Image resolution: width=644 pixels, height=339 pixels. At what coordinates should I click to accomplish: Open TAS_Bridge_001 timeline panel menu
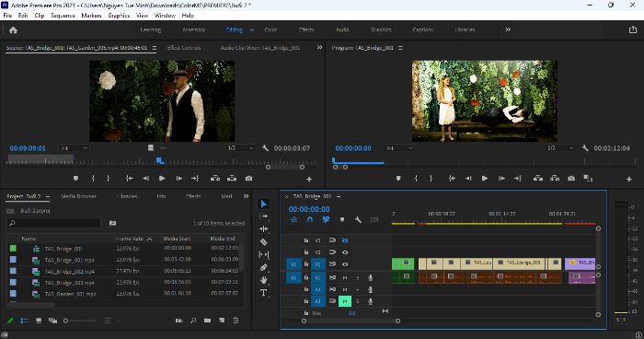[x=339, y=196]
